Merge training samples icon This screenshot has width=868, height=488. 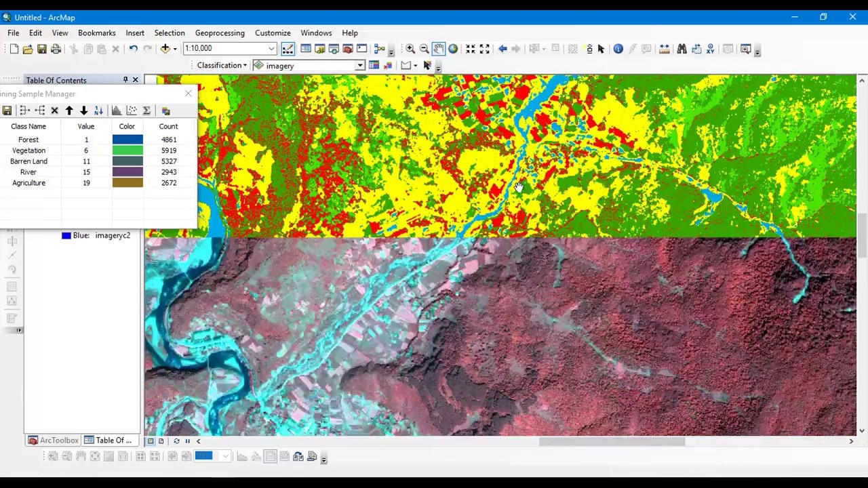pos(24,110)
